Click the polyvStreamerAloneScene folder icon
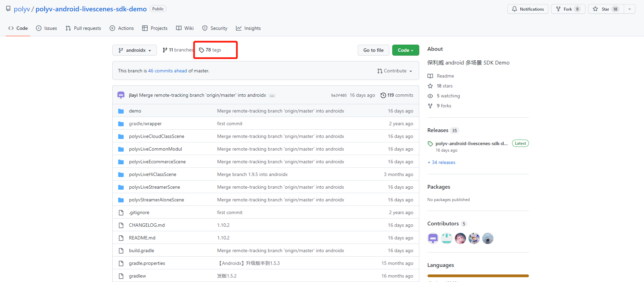The image size is (644, 282). 121,200
